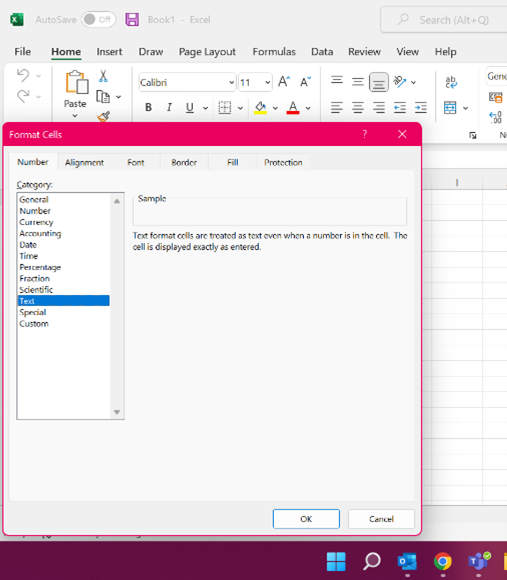Expand the Paste options arrow
Viewport: 507px width, 580px height.
tap(75, 116)
